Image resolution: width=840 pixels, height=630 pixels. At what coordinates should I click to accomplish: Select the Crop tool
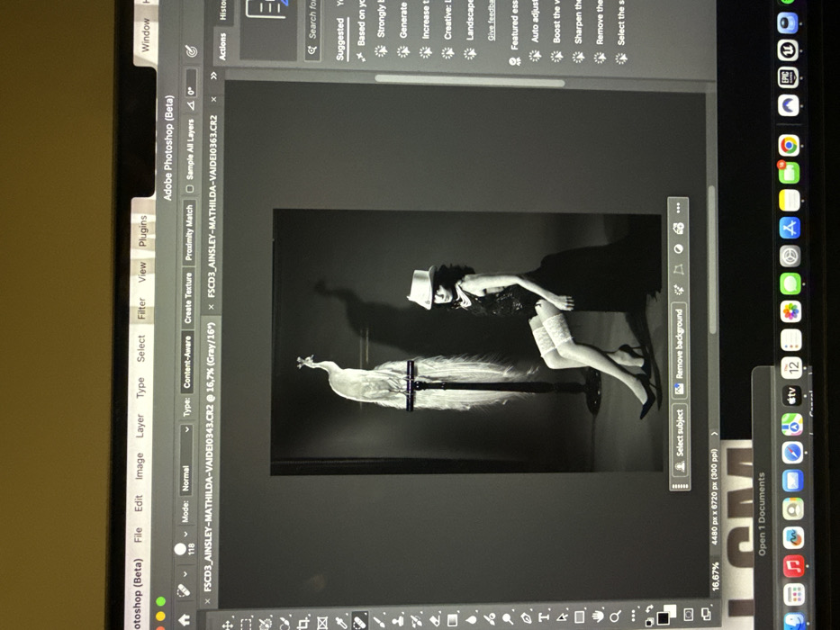pos(303,622)
